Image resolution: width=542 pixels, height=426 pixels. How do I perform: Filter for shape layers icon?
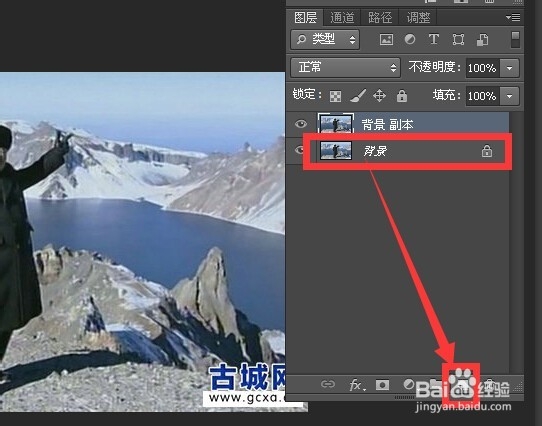pos(458,39)
